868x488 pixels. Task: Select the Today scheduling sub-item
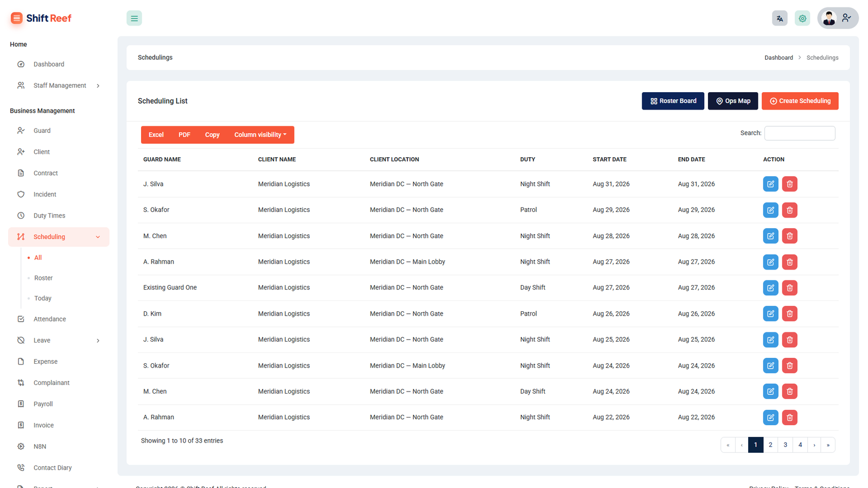click(x=43, y=298)
